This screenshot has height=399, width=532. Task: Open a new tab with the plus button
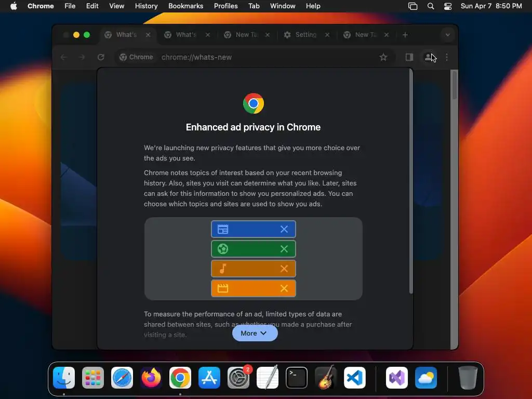405,35
